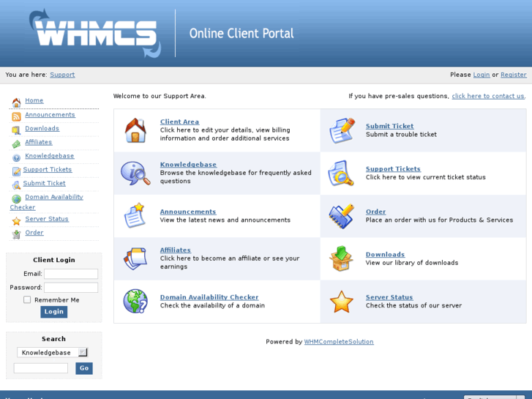532x399 pixels.
Task: Open the Submit Ticket heading link in main panel
Action: [389, 126]
